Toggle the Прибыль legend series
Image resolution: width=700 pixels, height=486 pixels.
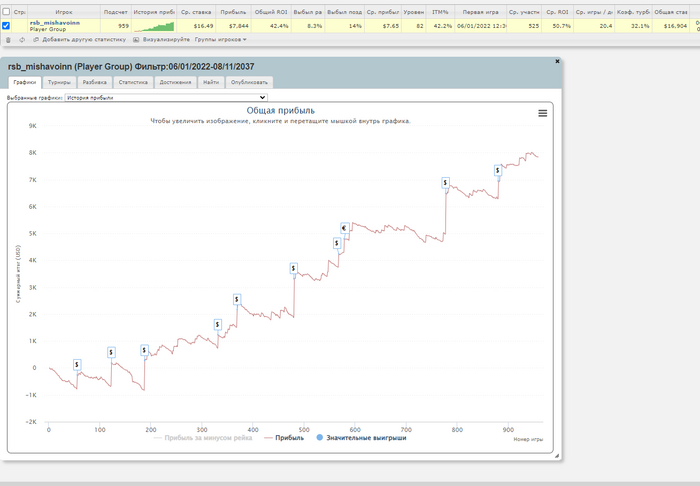coord(284,438)
